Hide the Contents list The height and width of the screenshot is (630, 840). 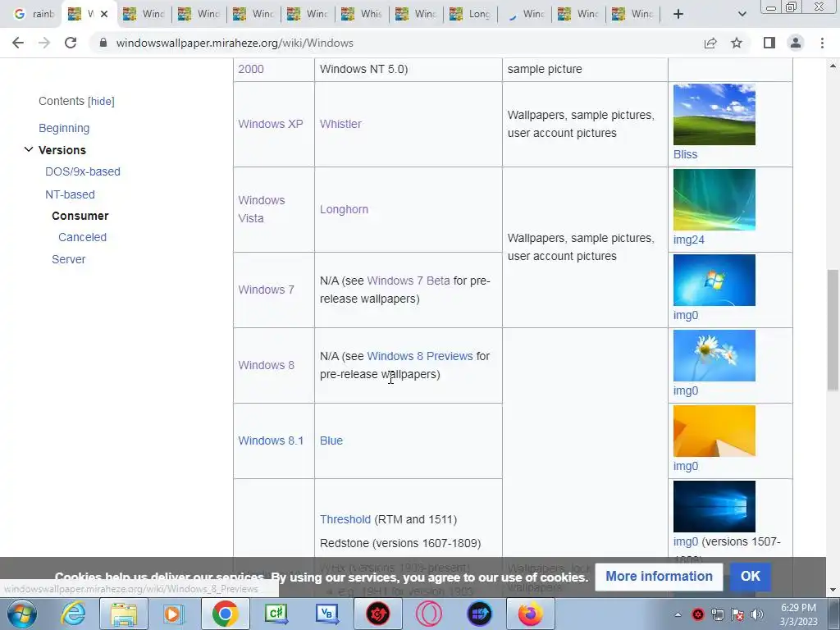click(101, 101)
